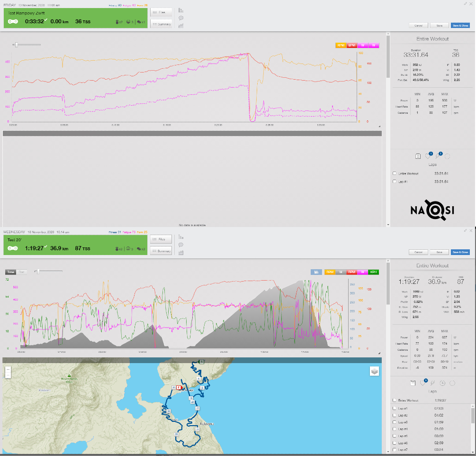Select laps list icon in top workout panel

(x=418, y=155)
